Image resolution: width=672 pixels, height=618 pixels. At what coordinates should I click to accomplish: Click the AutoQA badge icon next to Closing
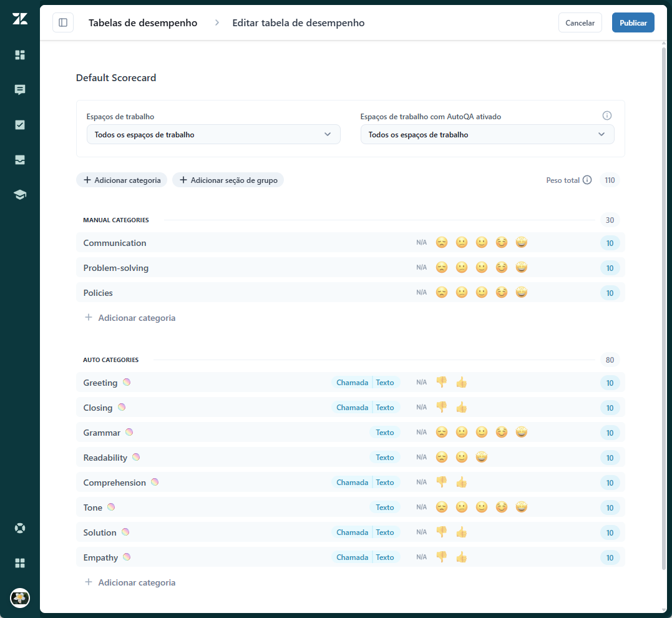pos(122,407)
